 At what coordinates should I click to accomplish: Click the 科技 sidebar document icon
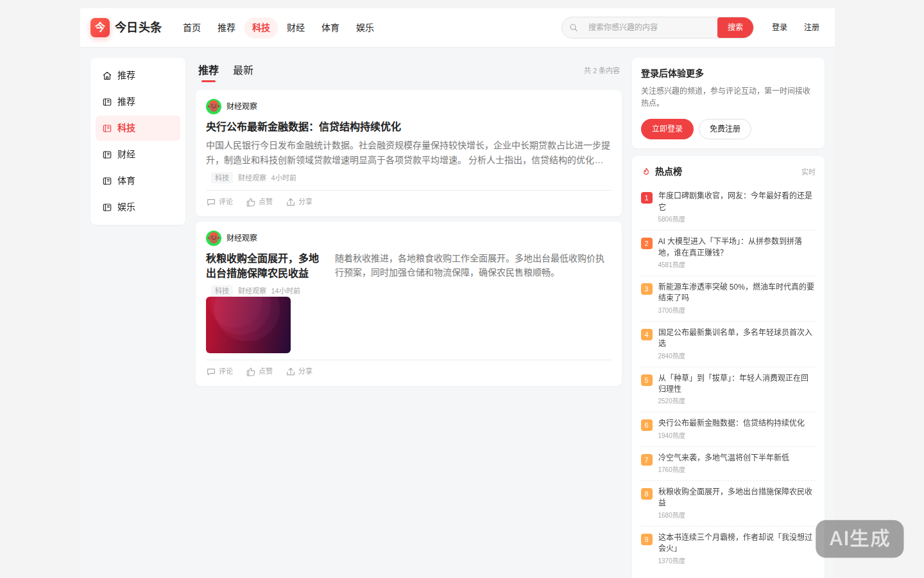[x=107, y=128]
